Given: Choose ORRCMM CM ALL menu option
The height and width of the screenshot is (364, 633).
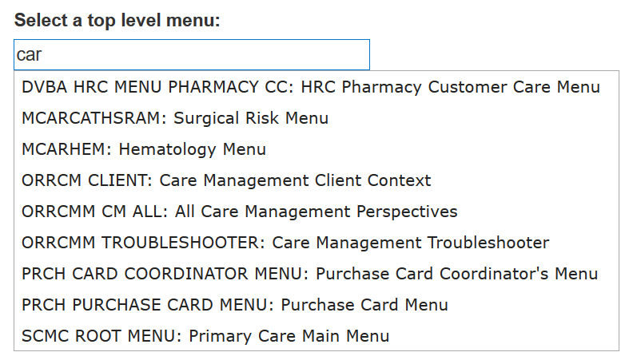Looking at the screenshot, I should pyautogui.click(x=240, y=212).
